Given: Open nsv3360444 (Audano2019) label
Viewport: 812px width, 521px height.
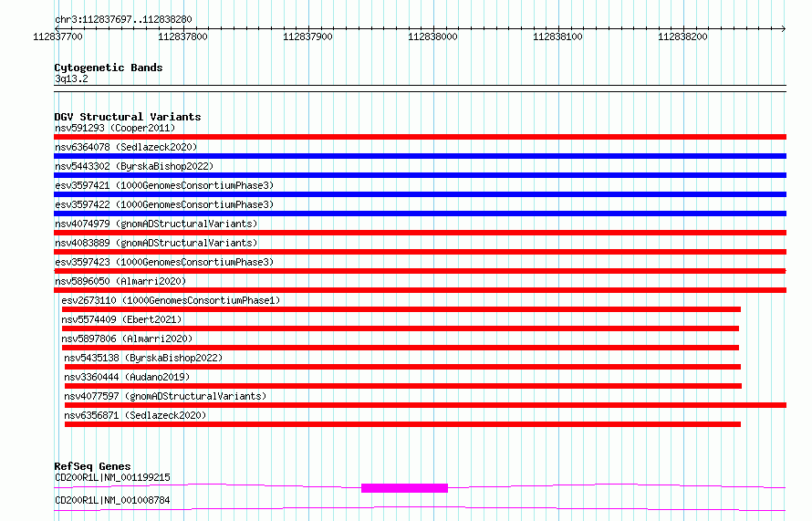Looking at the screenshot, I should pos(127,377).
